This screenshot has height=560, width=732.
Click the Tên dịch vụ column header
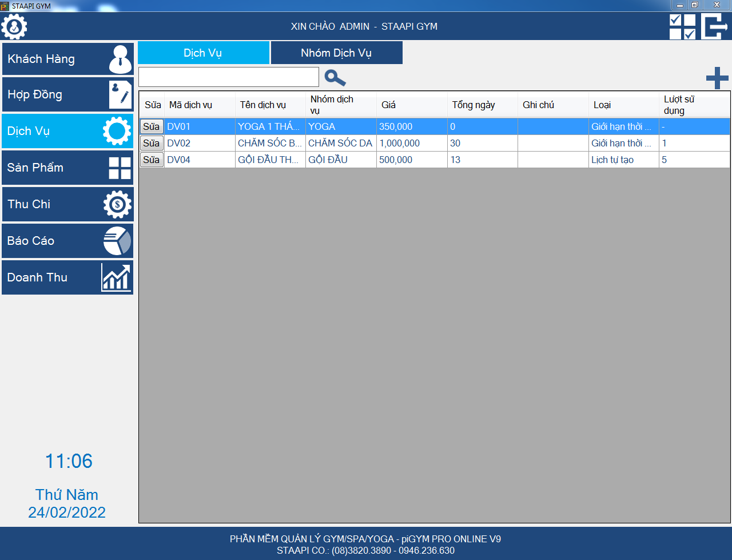point(269,105)
